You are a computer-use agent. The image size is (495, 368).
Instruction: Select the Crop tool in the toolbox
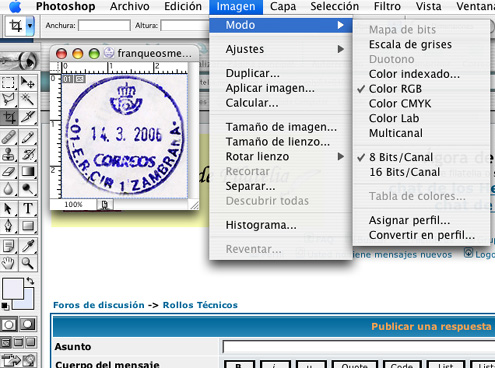pyautogui.click(x=8, y=117)
